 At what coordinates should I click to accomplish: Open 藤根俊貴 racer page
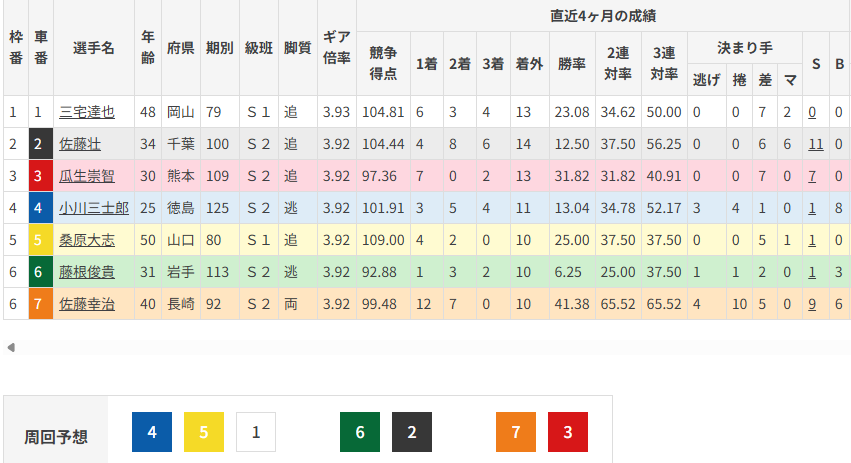click(x=87, y=272)
